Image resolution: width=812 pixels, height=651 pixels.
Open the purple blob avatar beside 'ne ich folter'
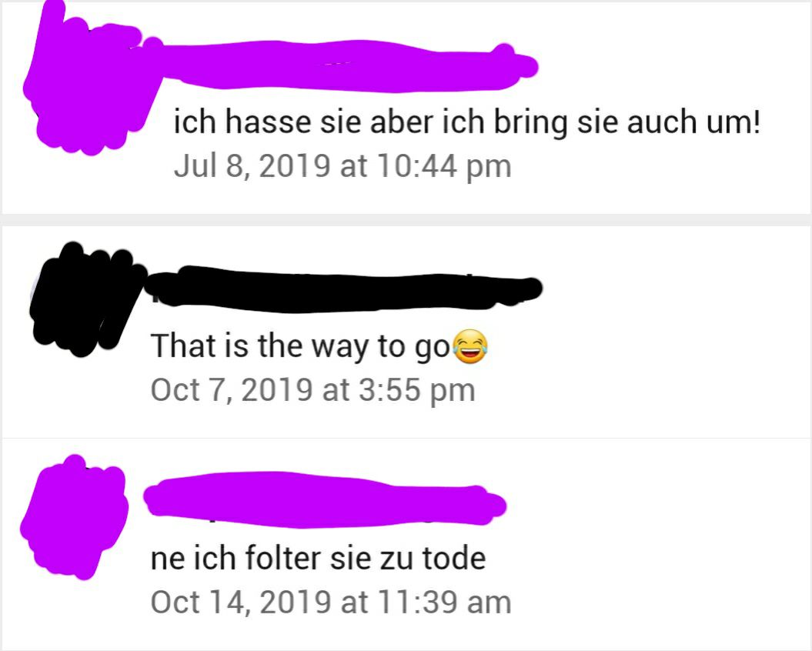pyautogui.click(x=74, y=518)
